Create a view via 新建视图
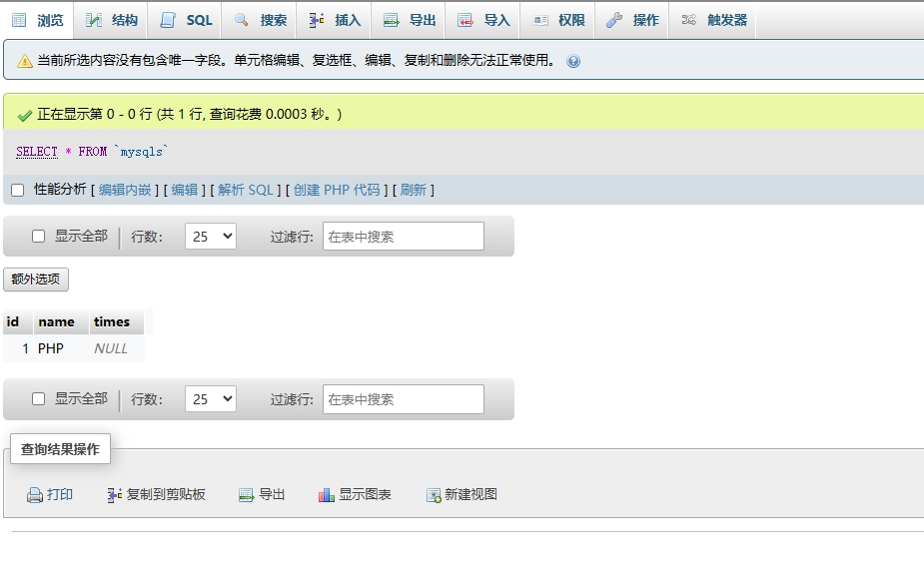 point(464,494)
